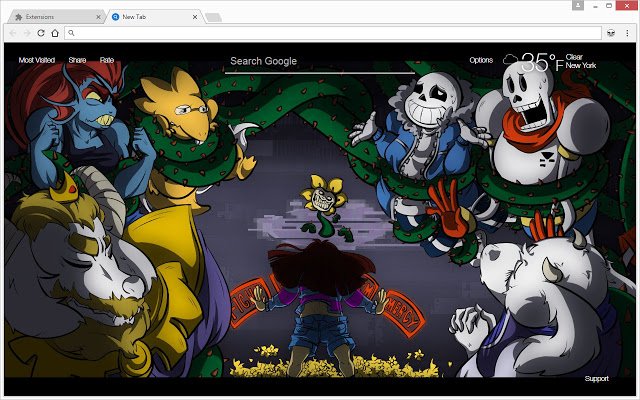Screen dimensions: 640x400
Task: Click the Clear New York weather text
Action: click(x=581, y=61)
